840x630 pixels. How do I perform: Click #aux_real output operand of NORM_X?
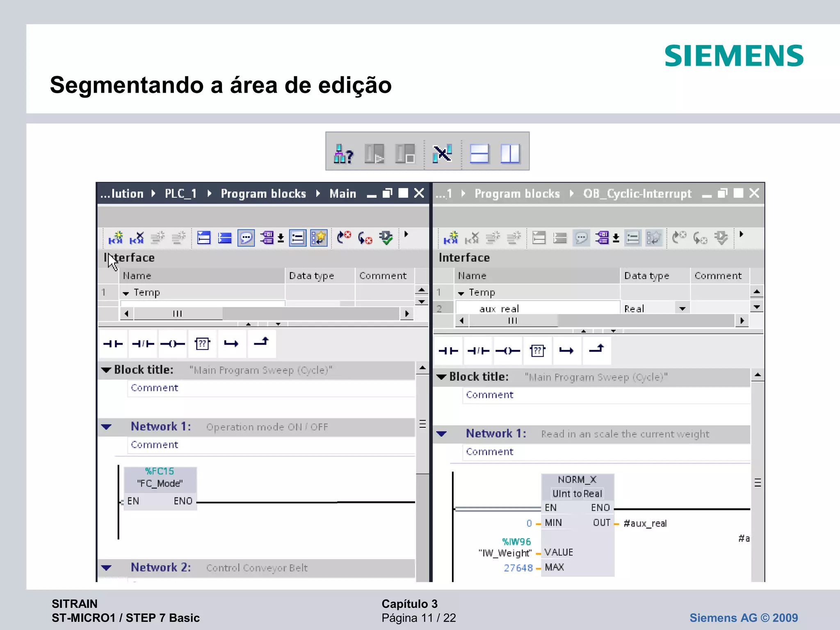click(x=645, y=523)
